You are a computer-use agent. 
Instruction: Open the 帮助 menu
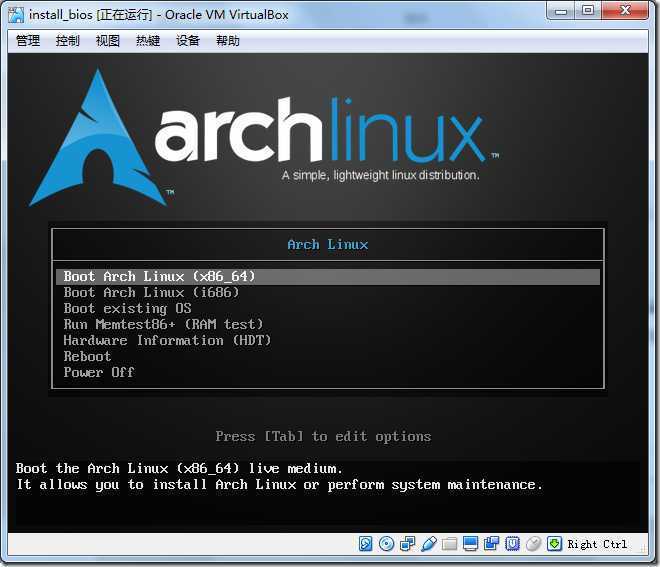[228, 41]
